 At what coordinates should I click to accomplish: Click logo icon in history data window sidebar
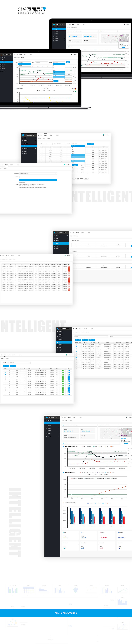click(x=23, y=135)
